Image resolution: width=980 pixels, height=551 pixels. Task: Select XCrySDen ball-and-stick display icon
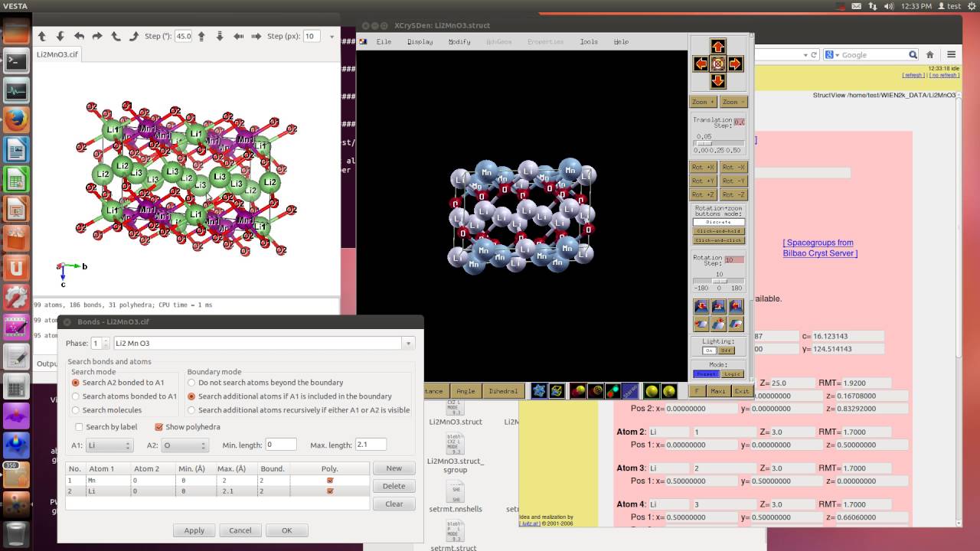tap(578, 391)
